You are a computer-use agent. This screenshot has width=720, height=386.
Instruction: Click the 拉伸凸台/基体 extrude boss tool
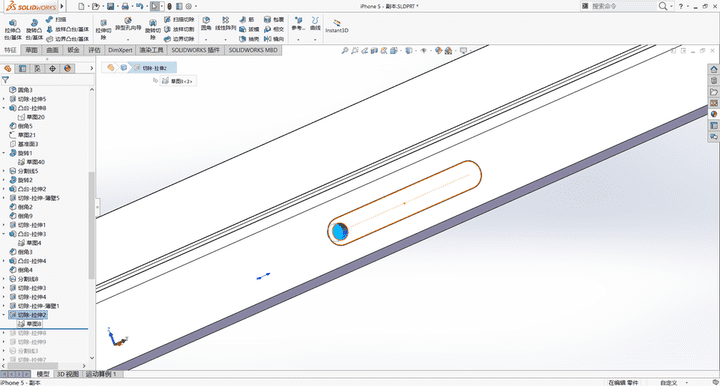click(13, 30)
